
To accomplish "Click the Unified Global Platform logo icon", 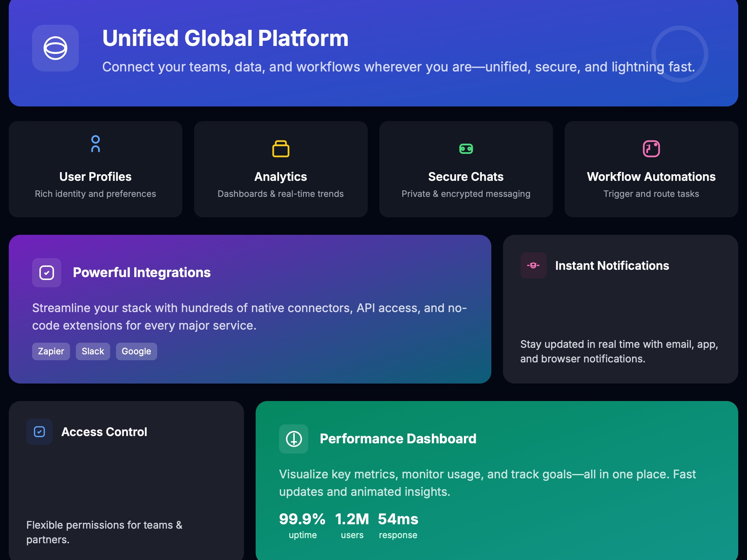I will (55, 48).
